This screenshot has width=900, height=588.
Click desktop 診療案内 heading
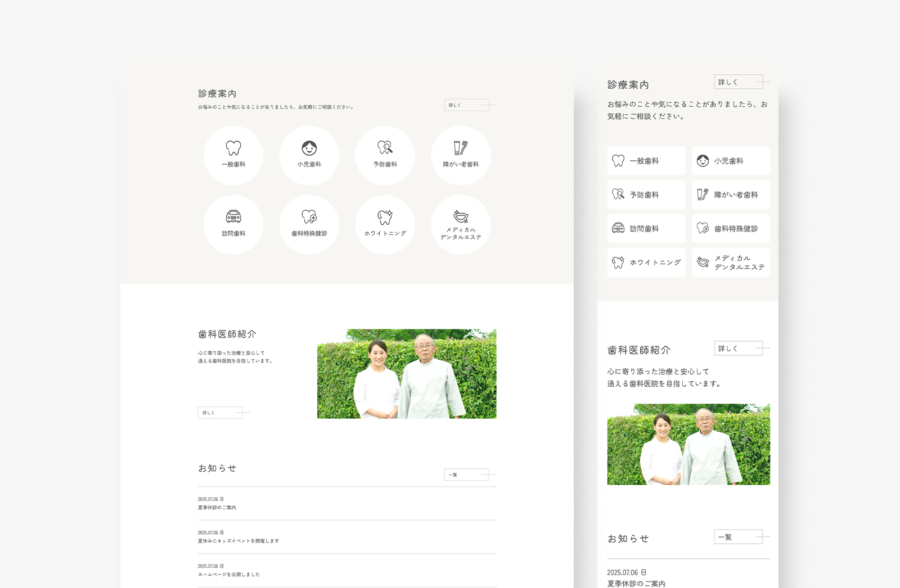[x=217, y=94]
